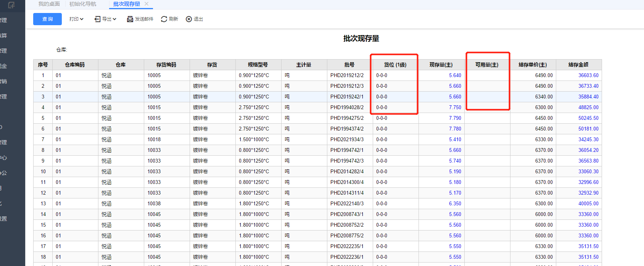
Task: Click amount link 36733.40
Action: pos(588,86)
